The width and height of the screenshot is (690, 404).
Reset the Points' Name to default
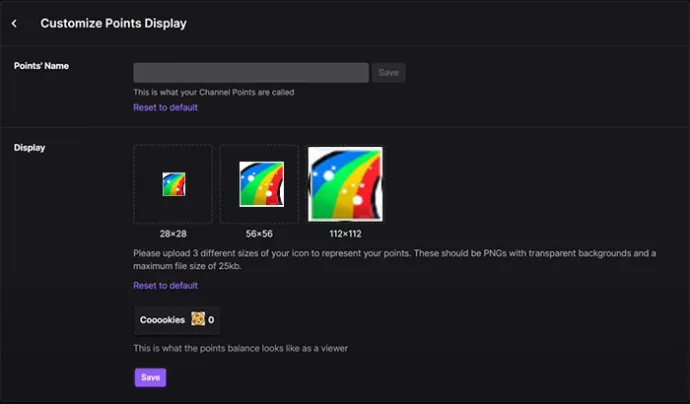pyautogui.click(x=165, y=107)
